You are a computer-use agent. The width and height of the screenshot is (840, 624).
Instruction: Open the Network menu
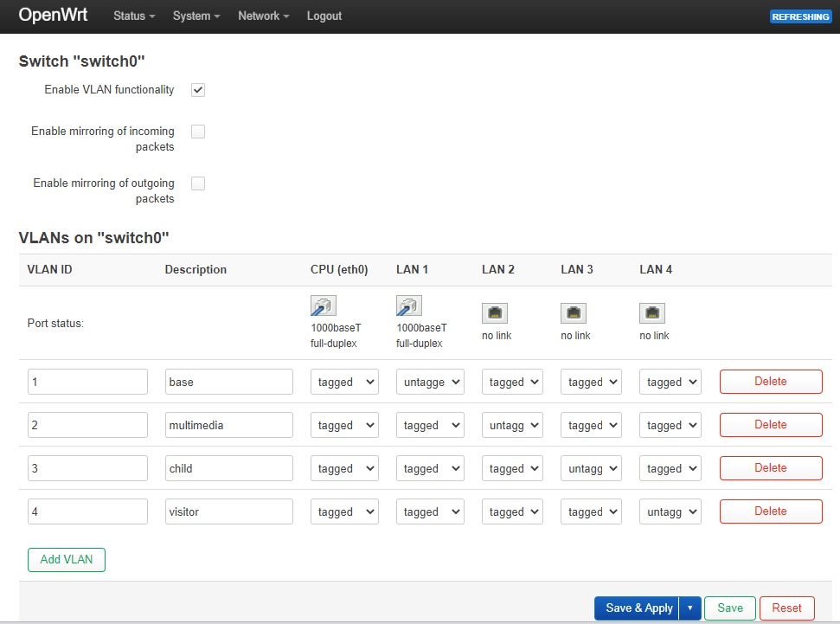264,16
